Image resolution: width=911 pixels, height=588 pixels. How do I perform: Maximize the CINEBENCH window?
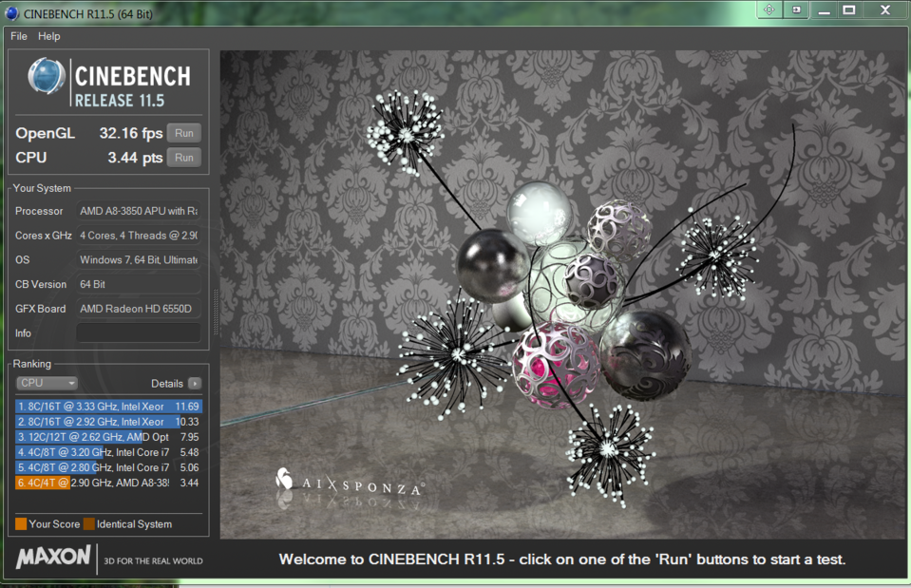[849, 9]
